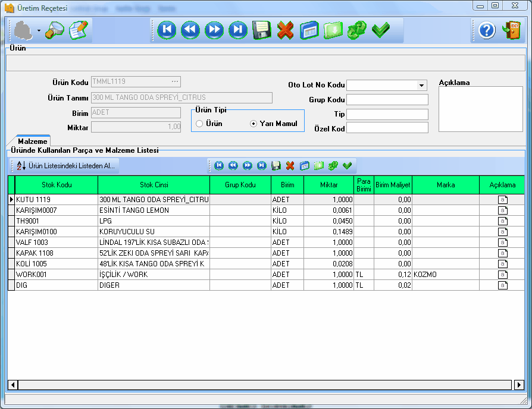
Task: Click the Özel Kod input field
Action: [387, 128]
